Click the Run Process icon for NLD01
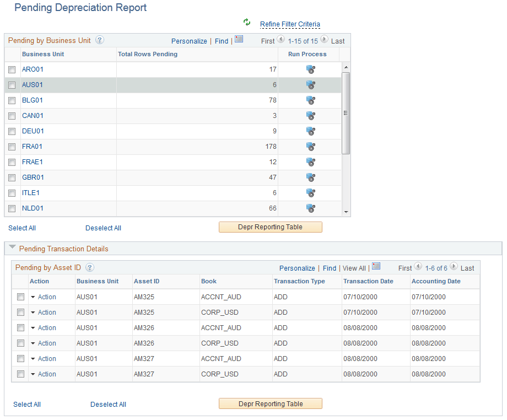507x420 pixels. (x=310, y=208)
